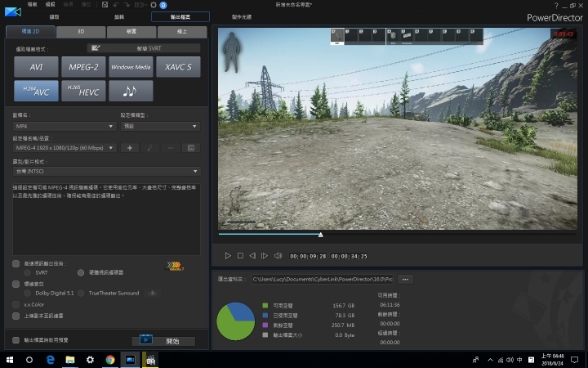588x368 pixels.
Task: Open the 輸出檔案 produce module
Action: [x=180, y=17]
